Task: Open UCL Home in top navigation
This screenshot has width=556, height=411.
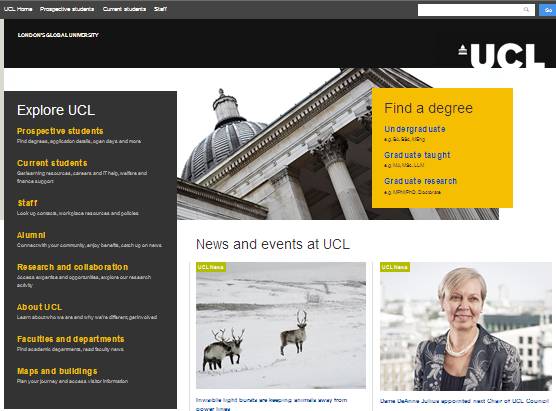Action: pos(18,9)
